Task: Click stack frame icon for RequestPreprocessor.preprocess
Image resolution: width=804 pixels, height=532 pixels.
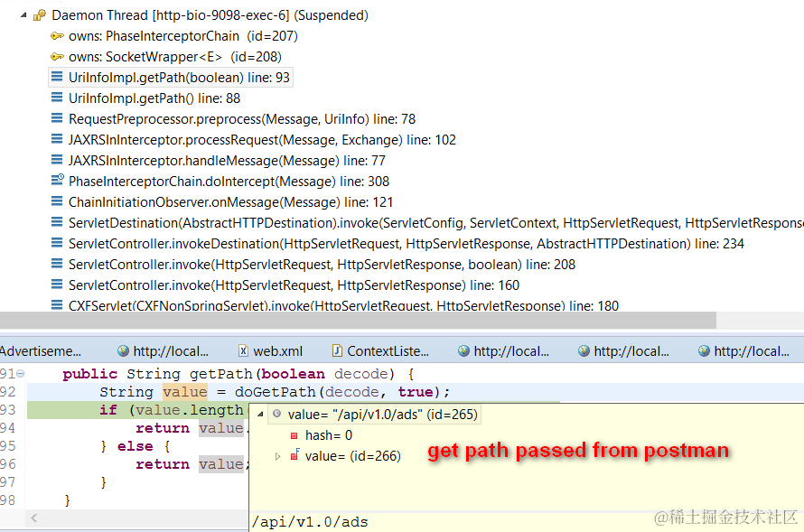Action: click(x=57, y=119)
